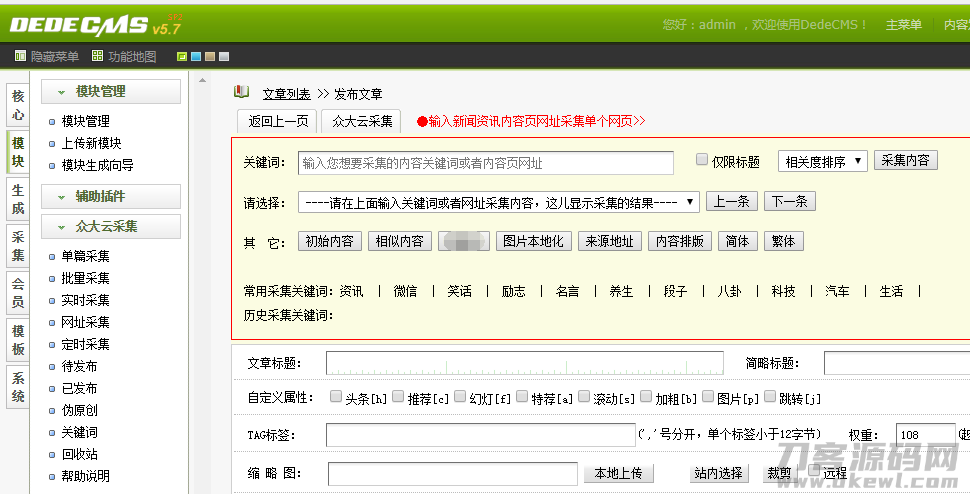Screen dimensions: 970x494
Task: Click the DedeCMS logo
Action: tap(82, 24)
